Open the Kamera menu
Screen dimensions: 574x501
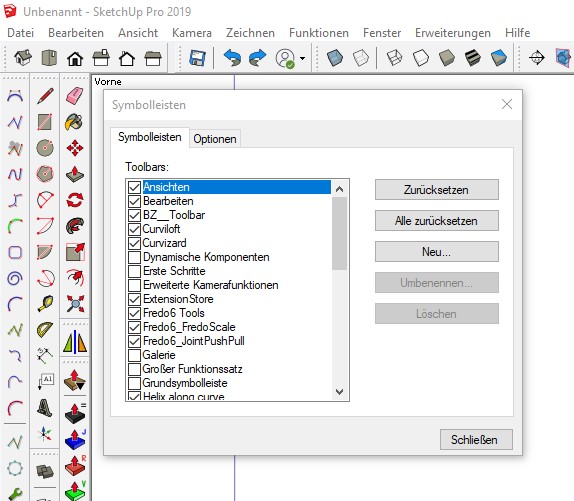point(192,33)
